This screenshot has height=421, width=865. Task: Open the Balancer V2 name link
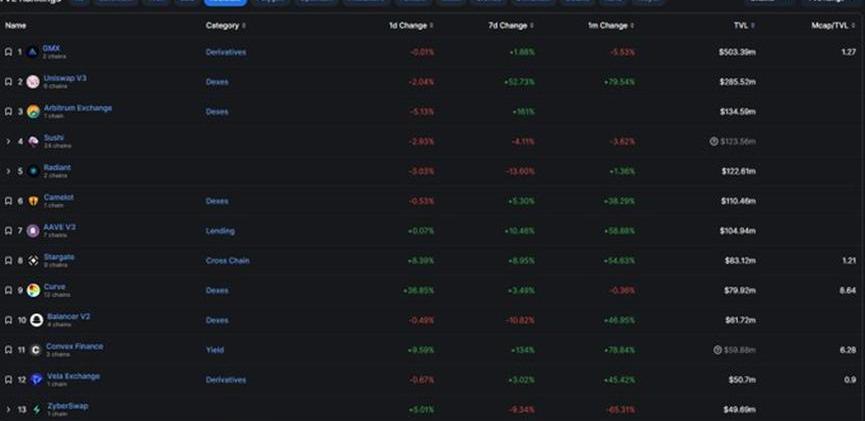tap(68, 317)
